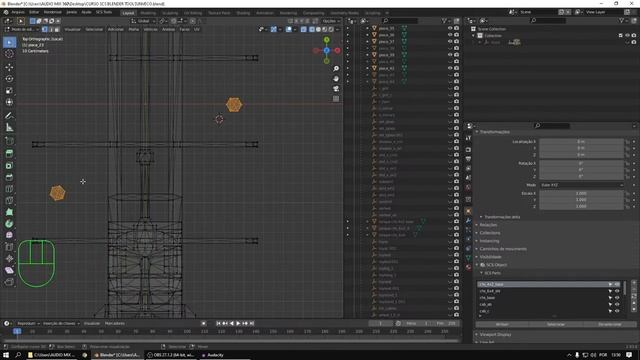This screenshot has width=640, height=360.
Task: Hide piece_39 with its eye icon
Action: (x=450, y=55)
